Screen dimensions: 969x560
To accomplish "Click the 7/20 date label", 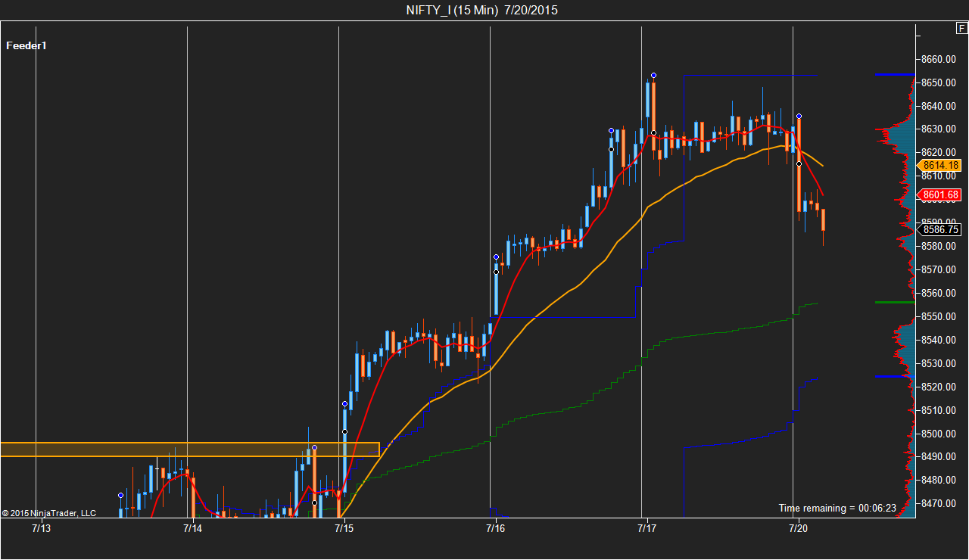I will tap(798, 528).
